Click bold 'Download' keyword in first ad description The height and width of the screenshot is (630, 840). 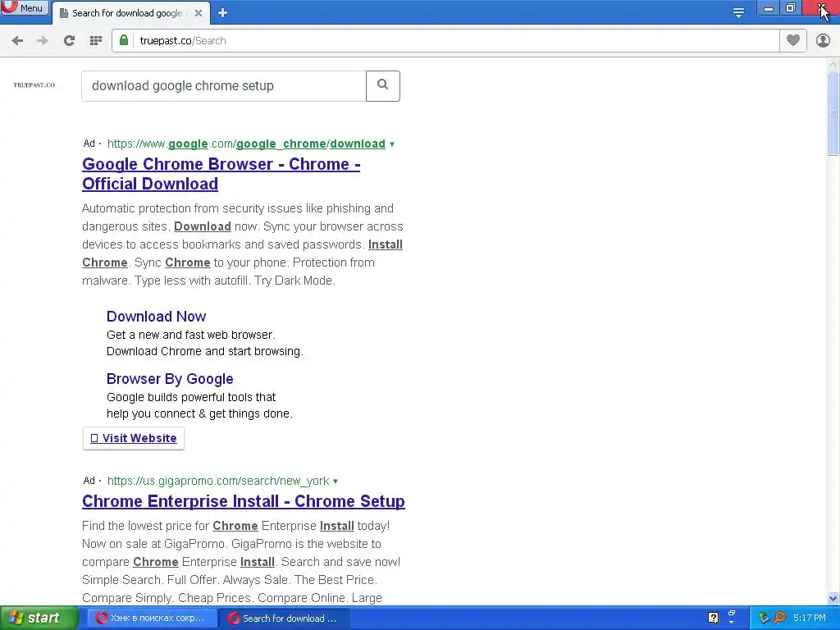coord(203,226)
